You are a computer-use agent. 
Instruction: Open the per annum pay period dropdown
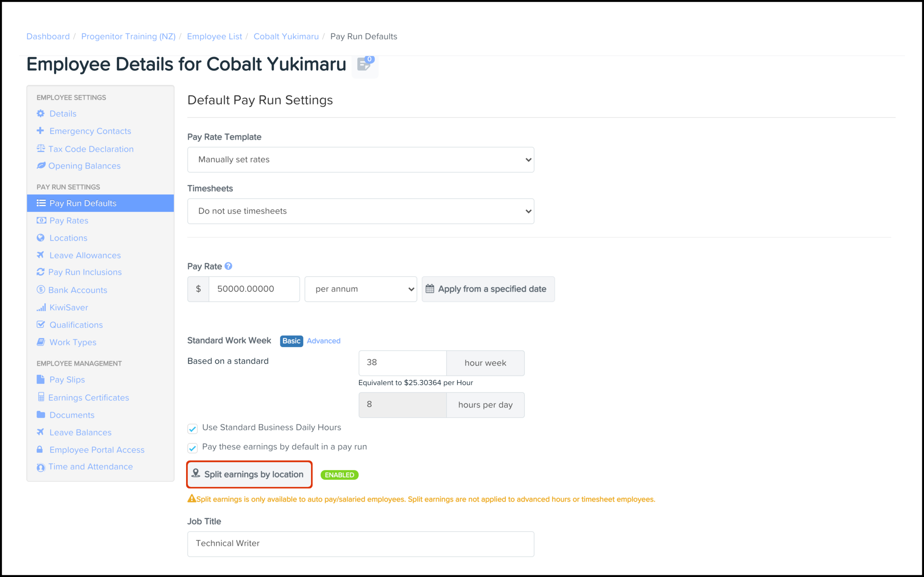click(360, 289)
